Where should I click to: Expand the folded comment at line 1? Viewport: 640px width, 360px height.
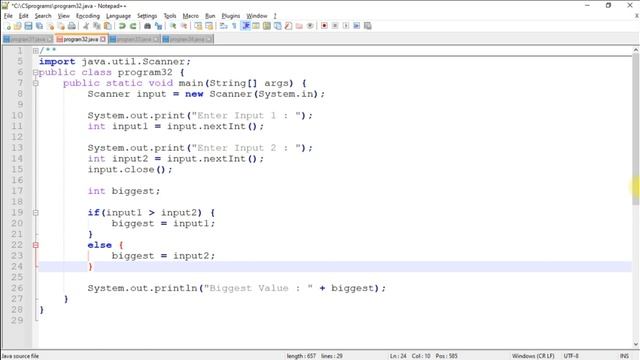[36, 51]
